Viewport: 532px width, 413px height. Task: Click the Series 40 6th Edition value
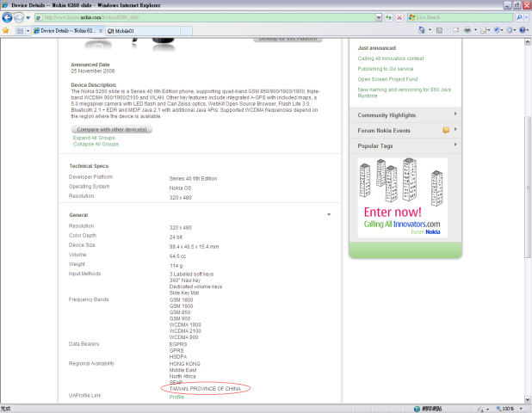193,178
